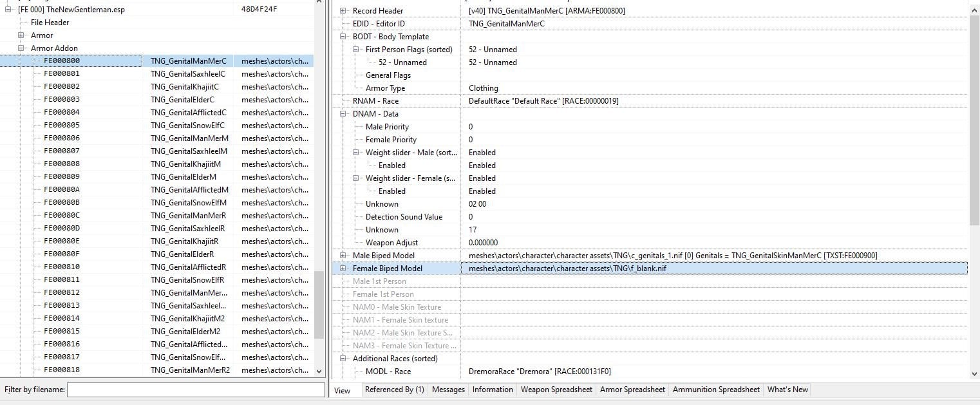Select record FE000806 in the tree
Screen dimensions: 980x405
coord(157,138)
